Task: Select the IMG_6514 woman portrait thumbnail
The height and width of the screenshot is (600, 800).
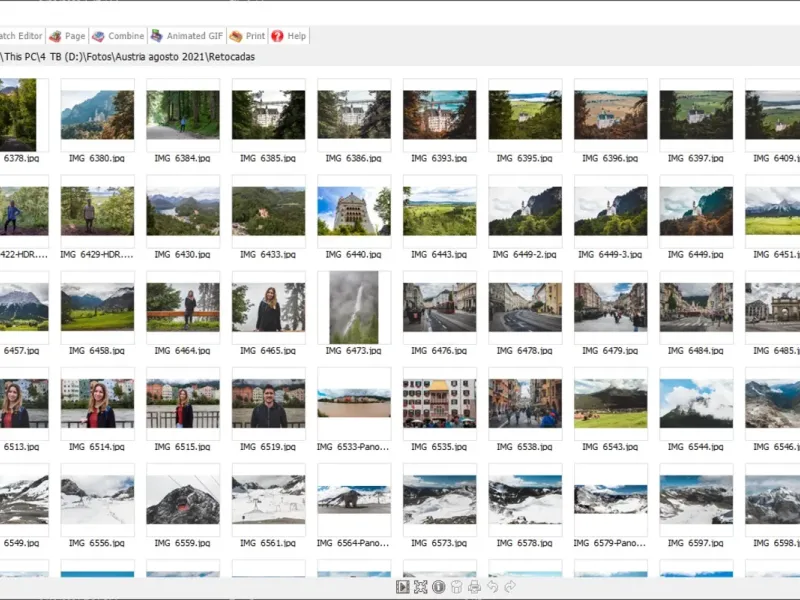Action: point(97,403)
